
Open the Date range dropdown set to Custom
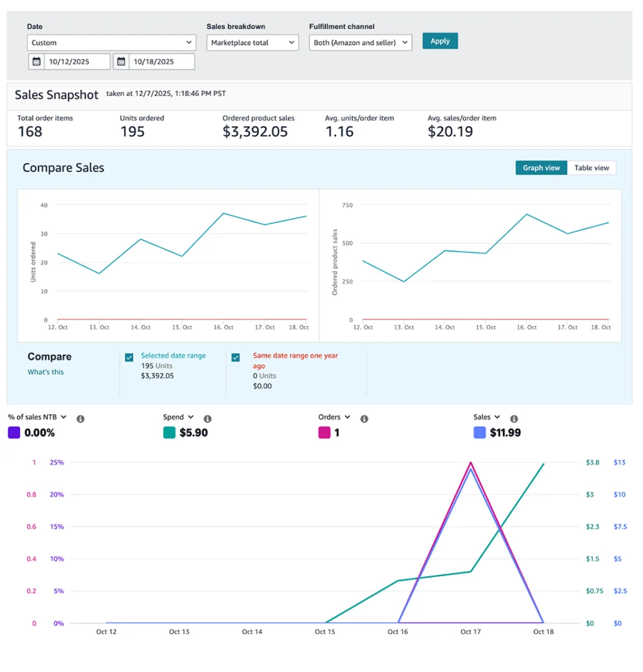point(111,43)
